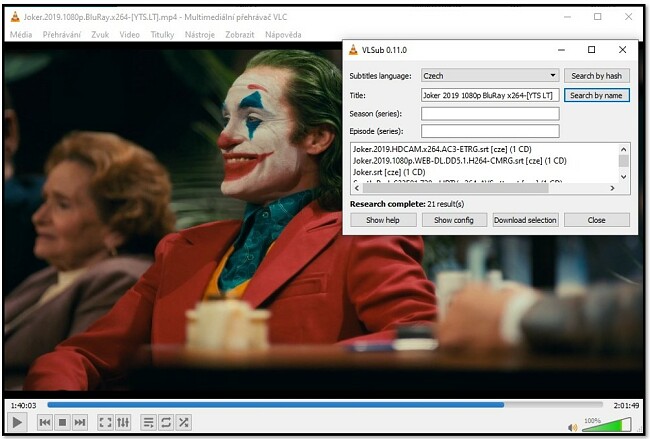
Task: Open the Zvuk menu
Action: tap(100, 35)
